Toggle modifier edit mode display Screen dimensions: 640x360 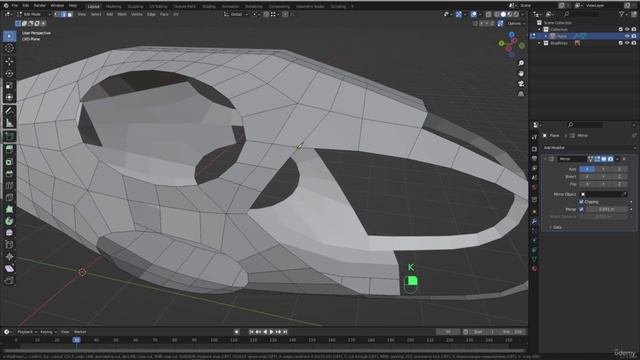coord(597,159)
